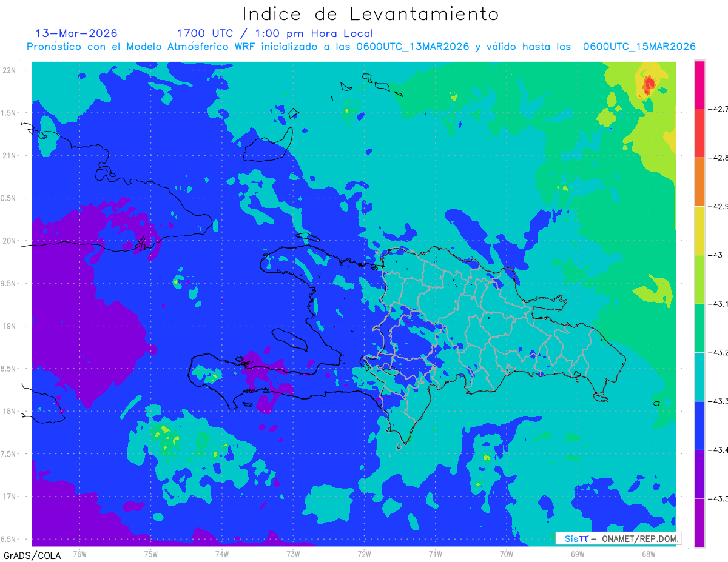Image resolution: width=728 pixels, height=562 pixels.
Task: Click the colorbar value '-42.9'
Action: (x=718, y=206)
